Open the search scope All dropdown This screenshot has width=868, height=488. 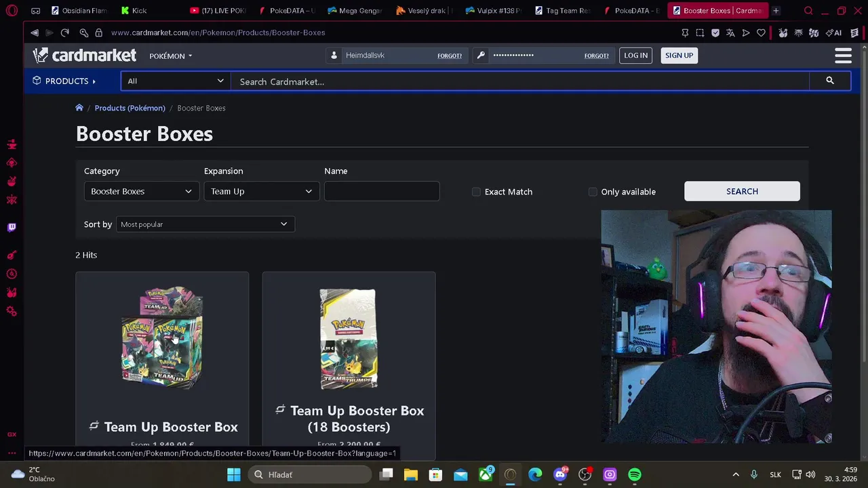coord(176,81)
